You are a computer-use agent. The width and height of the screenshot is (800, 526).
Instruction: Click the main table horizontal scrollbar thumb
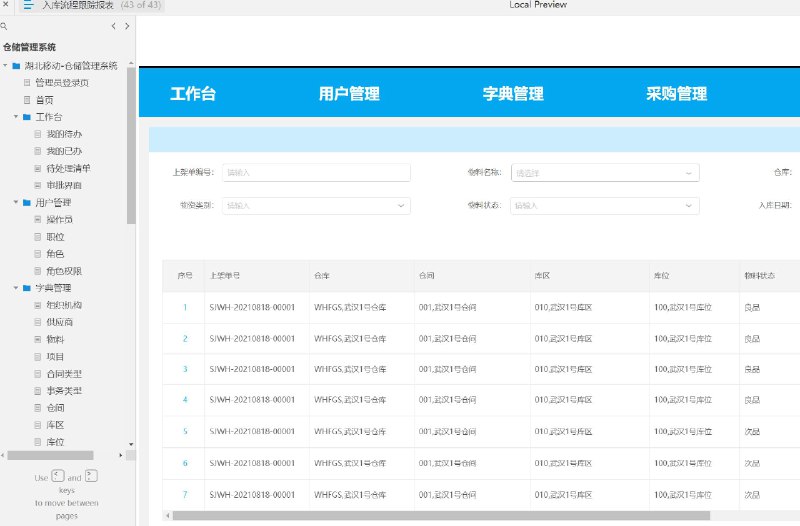441,516
